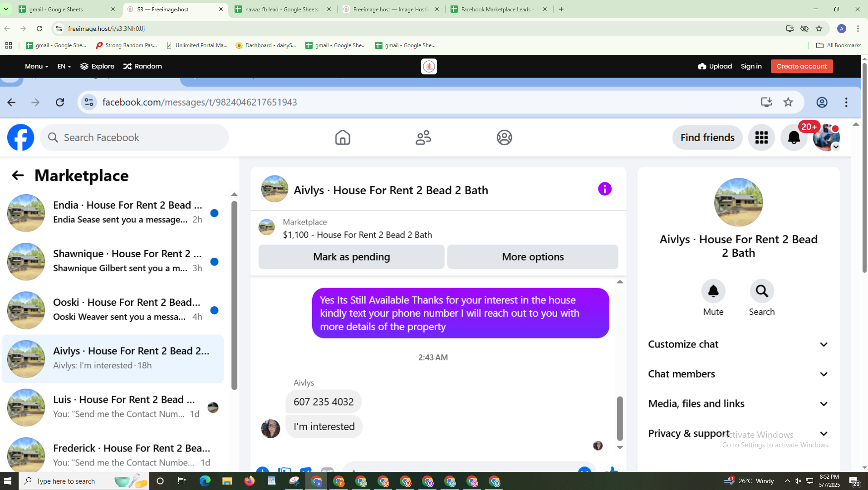The width and height of the screenshot is (868, 490).
Task: Open Firefox from the taskbar
Action: [250, 481]
